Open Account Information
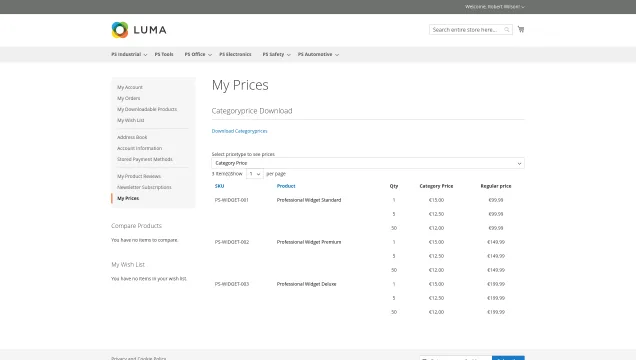Image resolution: width=640 pixels, height=360 pixels. pos(140,149)
